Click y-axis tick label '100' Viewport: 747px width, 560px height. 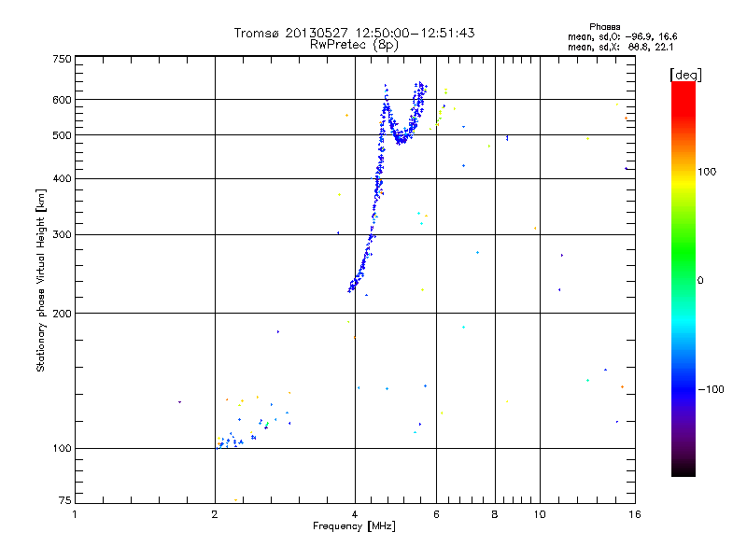[x=62, y=448]
